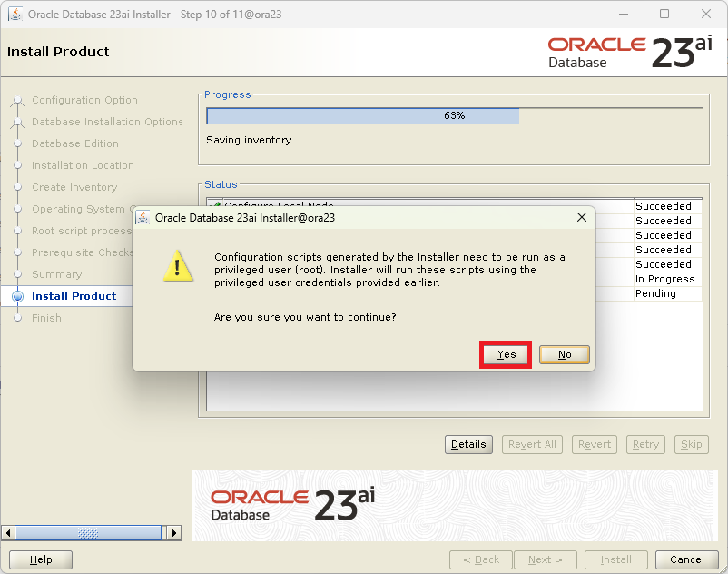Click the Back navigation button

(481, 559)
